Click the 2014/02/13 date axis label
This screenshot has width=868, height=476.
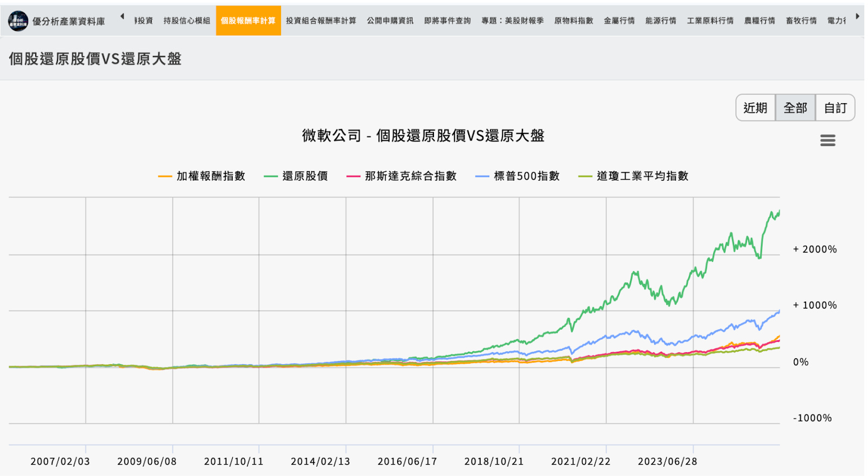(321, 461)
